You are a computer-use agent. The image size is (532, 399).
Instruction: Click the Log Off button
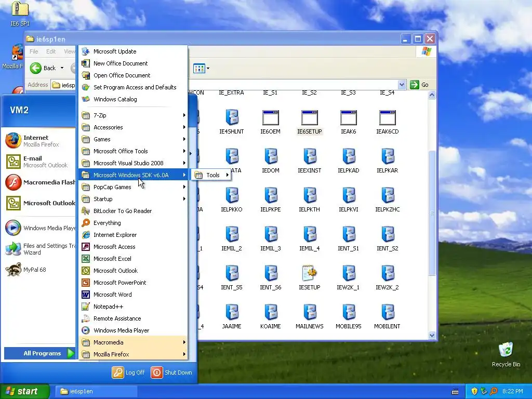[128, 372]
